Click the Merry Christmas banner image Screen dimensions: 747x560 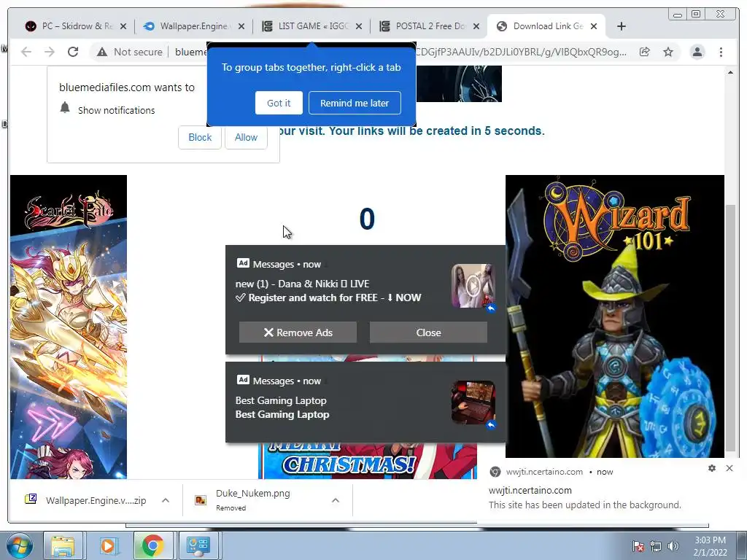(x=368, y=461)
